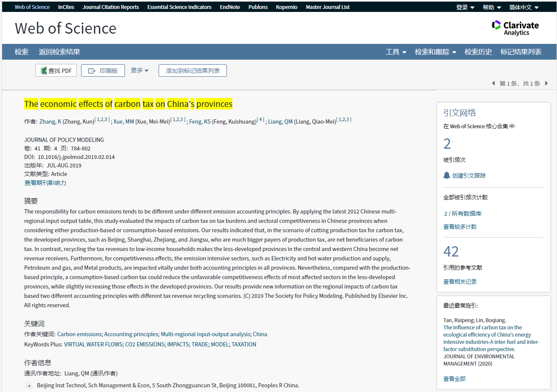Click the 印刷版 print button
This screenshot has width=557, height=392.
[103, 71]
